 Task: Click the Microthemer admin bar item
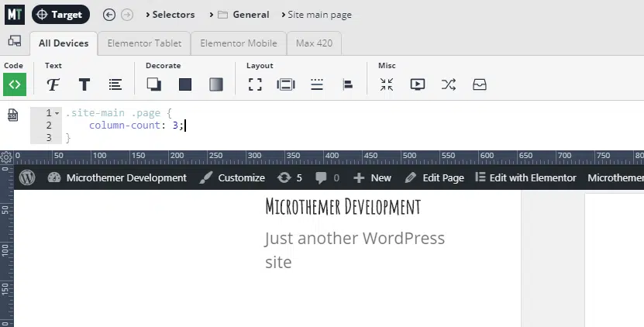point(615,177)
